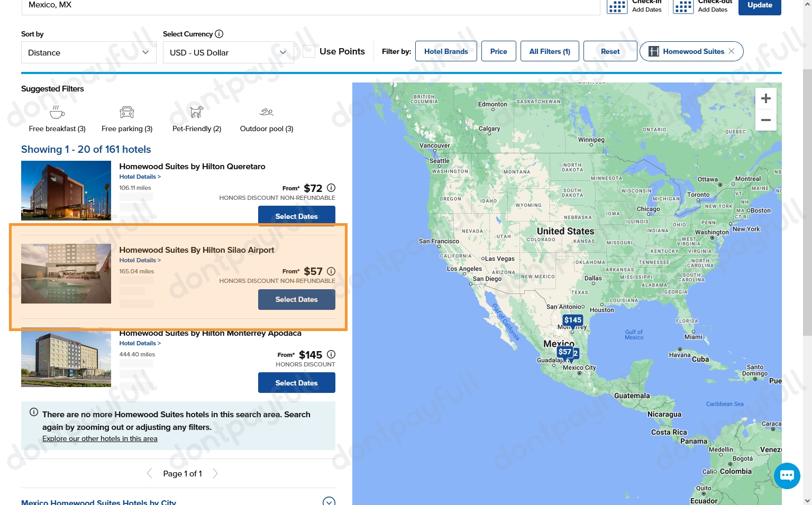Open the chat bubble in bottom corner
Screen dimensions: 812x505
787,475
